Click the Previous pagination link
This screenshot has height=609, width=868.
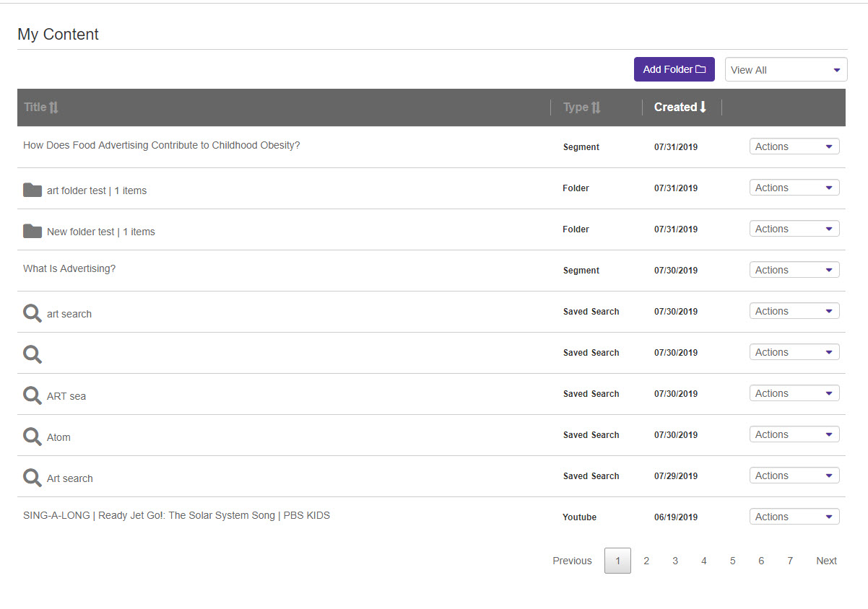click(572, 561)
